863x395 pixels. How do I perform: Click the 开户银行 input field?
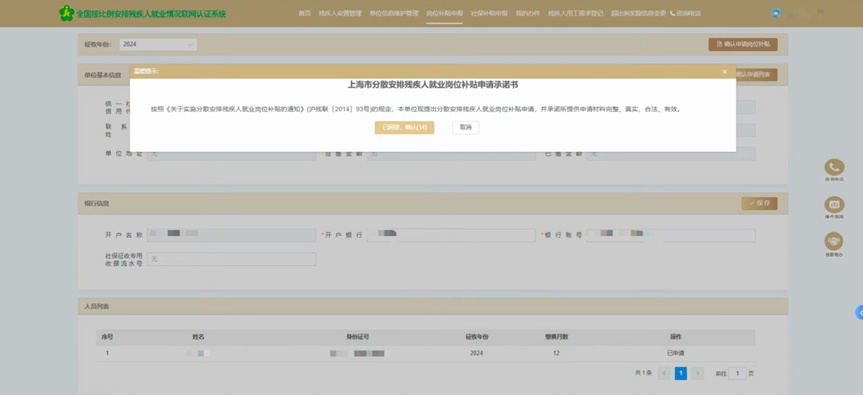point(451,235)
